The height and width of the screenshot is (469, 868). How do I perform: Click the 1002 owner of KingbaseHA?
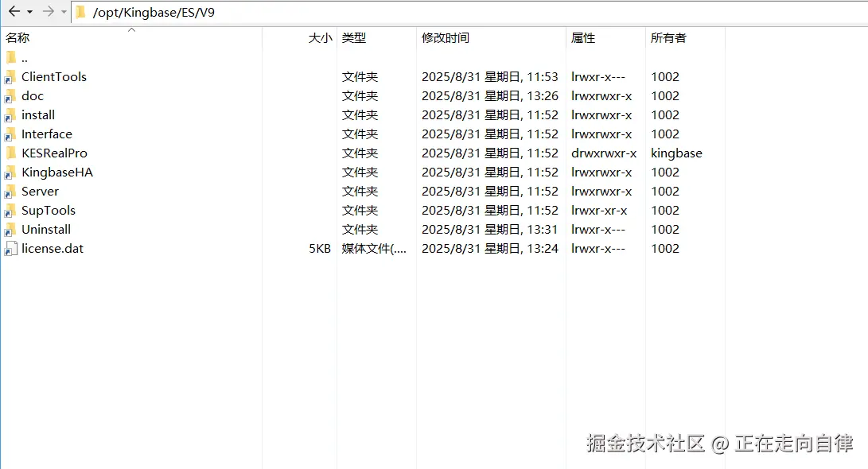[x=665, y=172]
